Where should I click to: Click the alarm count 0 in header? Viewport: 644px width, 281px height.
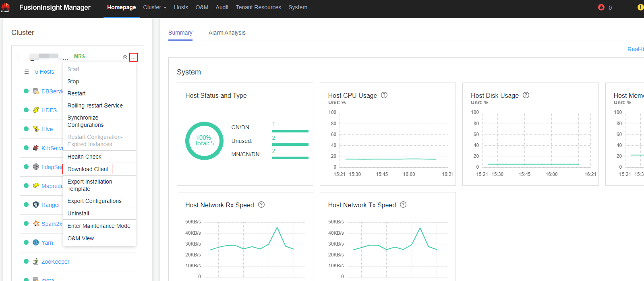[610, 8]
